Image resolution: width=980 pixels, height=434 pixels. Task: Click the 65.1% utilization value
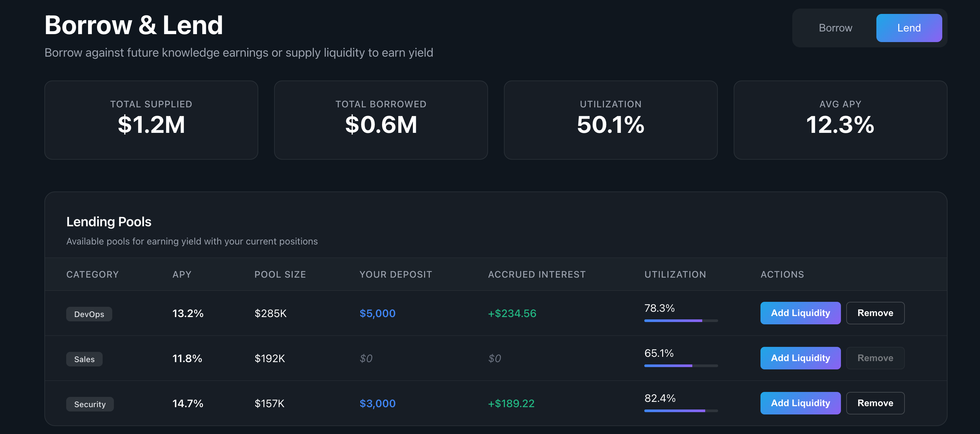659,353
